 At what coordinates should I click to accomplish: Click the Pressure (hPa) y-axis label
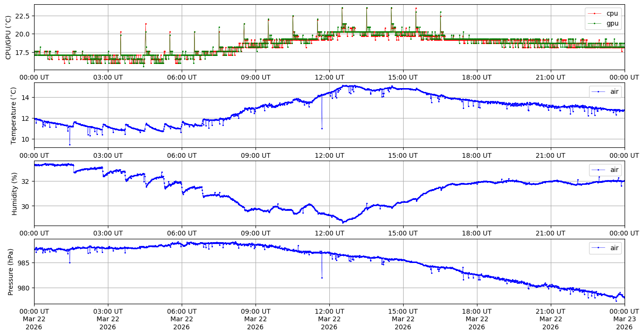[11, 272]
